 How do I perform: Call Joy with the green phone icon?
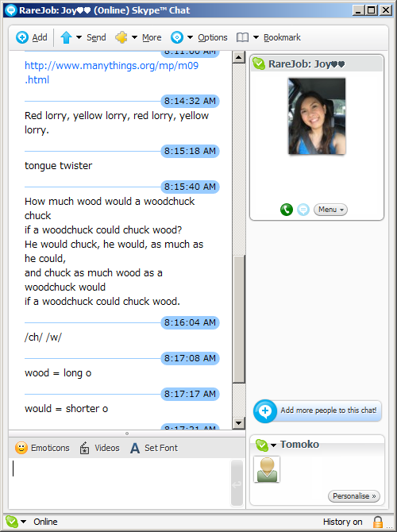(x=287, y=210)
